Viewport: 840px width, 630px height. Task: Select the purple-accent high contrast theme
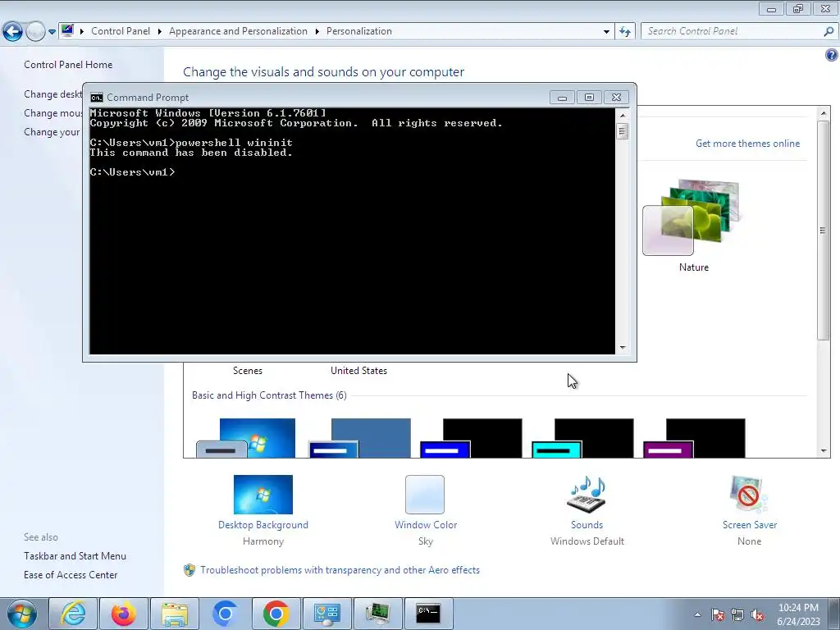(694, 438)
